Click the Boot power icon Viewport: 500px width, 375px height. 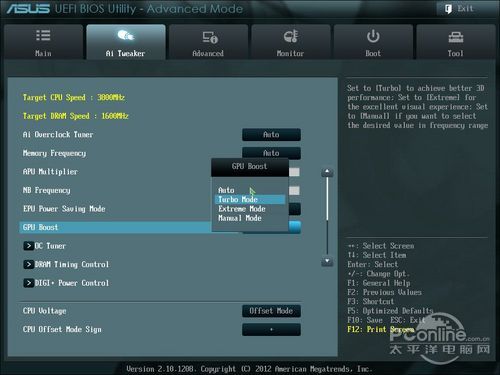point(373,36)
